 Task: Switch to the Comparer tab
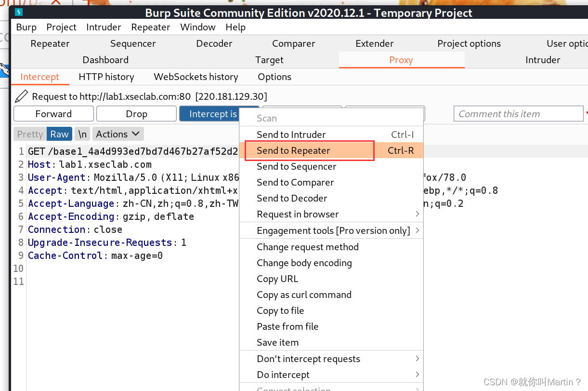(294, 43)
